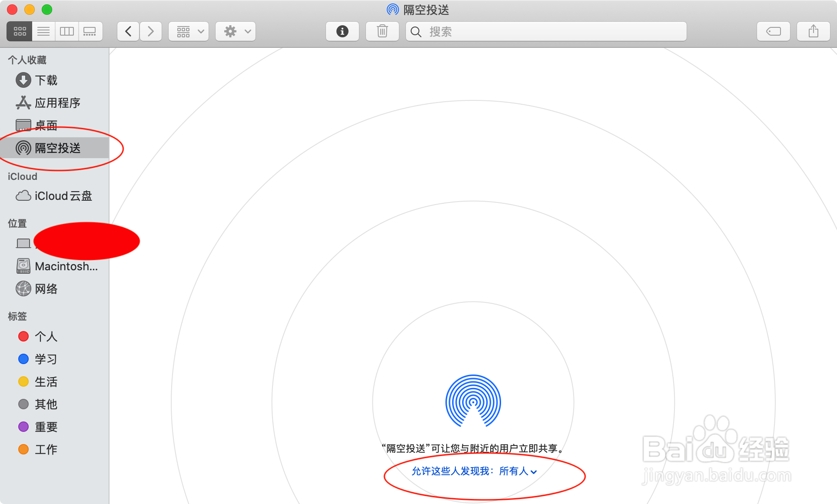Open 网络 in the sidebar
This screenshot has height=504, width=837.
(54, 289)
